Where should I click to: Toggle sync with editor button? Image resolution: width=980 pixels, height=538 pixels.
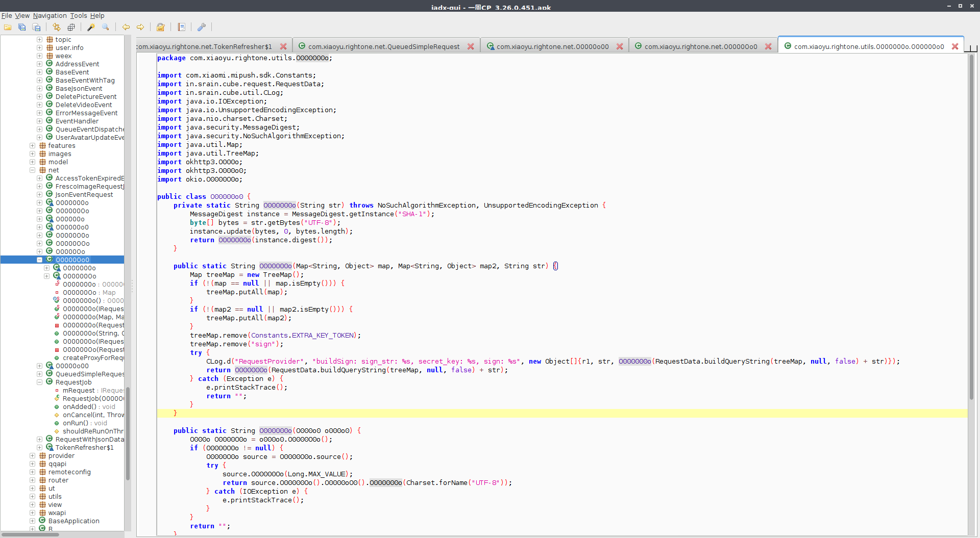(57, 27)
